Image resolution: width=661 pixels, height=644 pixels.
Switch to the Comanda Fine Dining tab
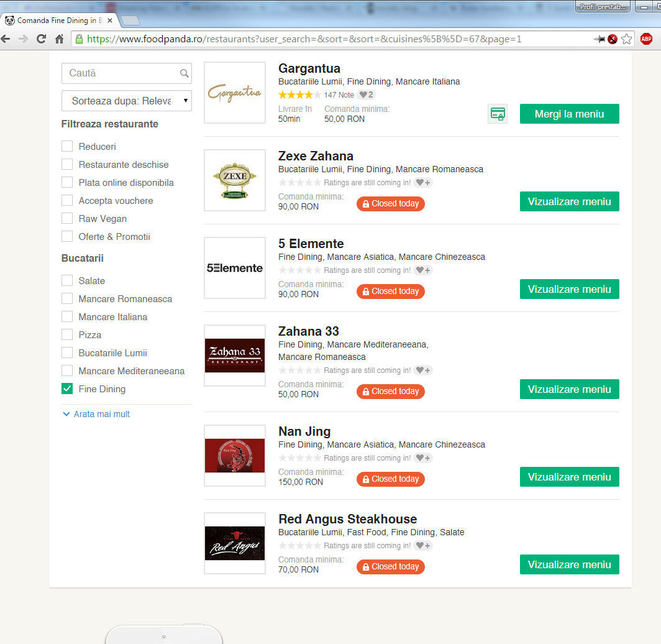59,21
